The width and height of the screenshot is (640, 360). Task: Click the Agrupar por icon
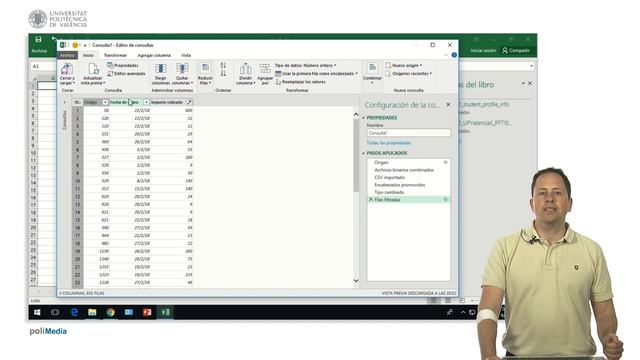pyautogui.click(x=265, y=69)
